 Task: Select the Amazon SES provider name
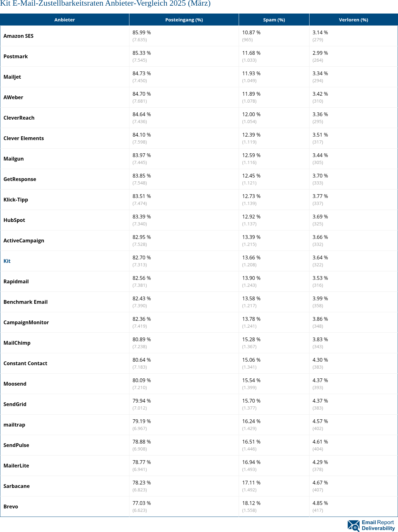[x=18, y=36]
